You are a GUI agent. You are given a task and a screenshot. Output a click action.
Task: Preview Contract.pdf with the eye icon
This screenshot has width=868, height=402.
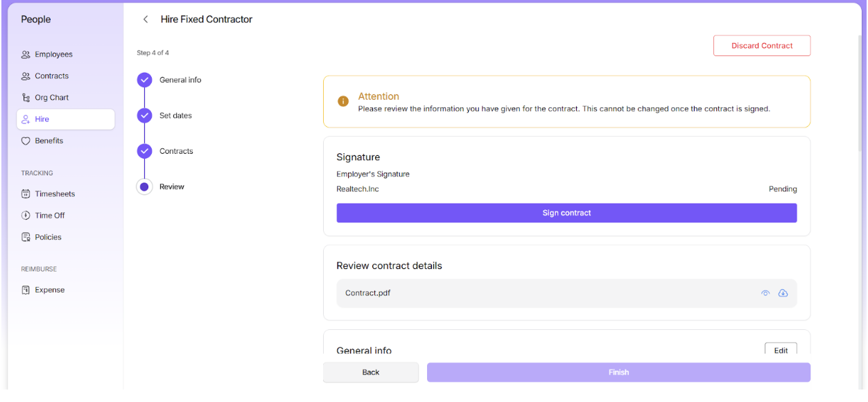click(x=765, y=293)
